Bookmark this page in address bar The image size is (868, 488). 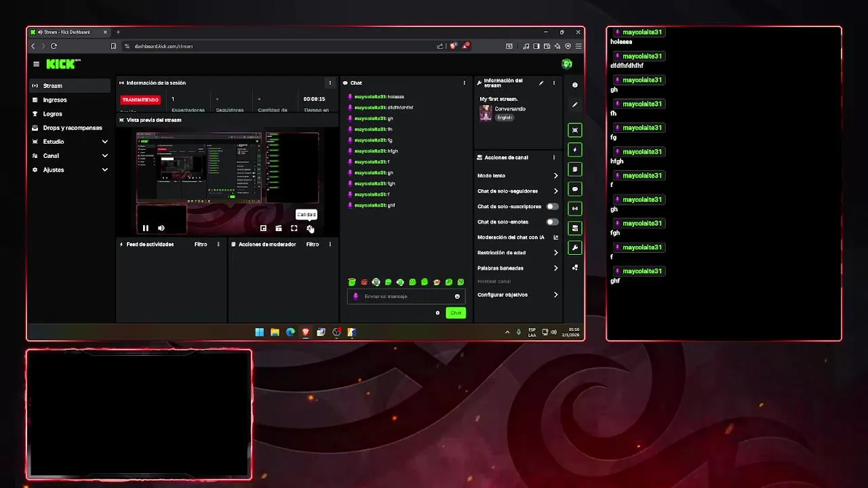[x=113, y=46]
